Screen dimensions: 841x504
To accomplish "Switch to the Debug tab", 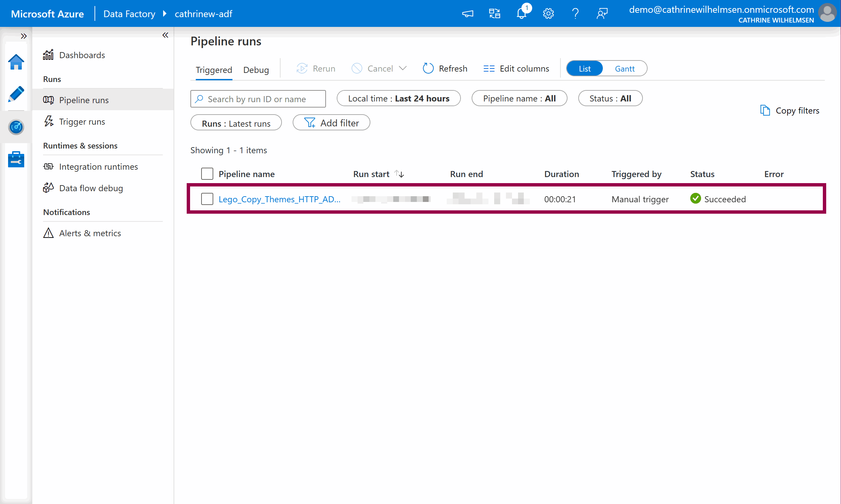I will click(256, 70).
